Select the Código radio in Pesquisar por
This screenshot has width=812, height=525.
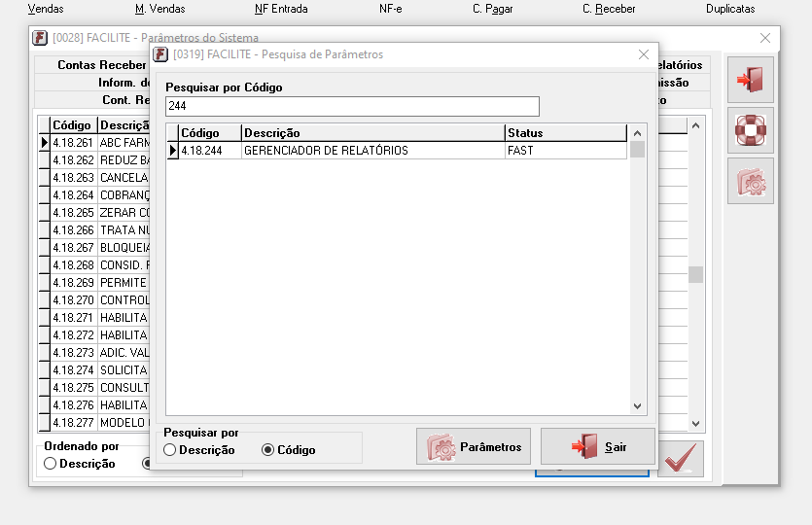click(289, 450)
